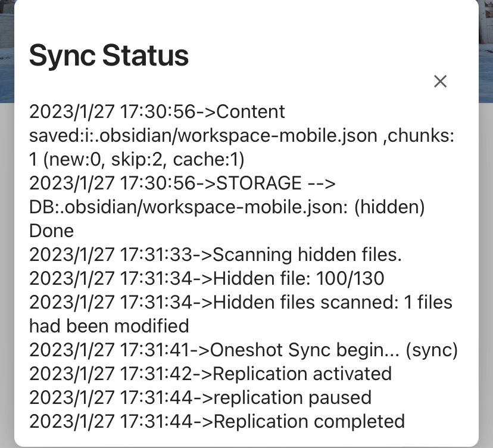Click the "Replication activated" log line
This screenshot has width=493, height=448.
[x=210, y=374]
